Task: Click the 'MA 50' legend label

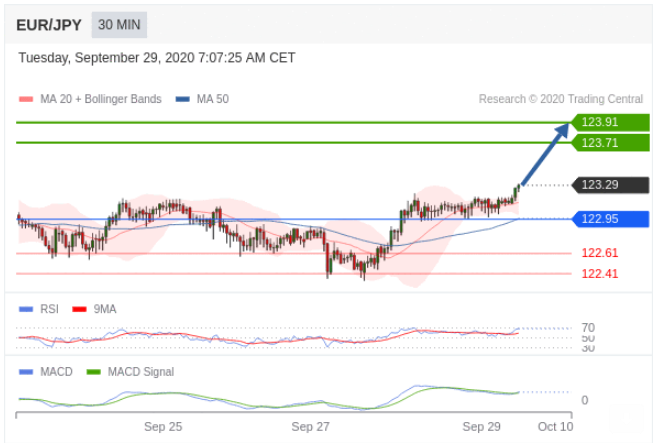Action: coord(213,99)
